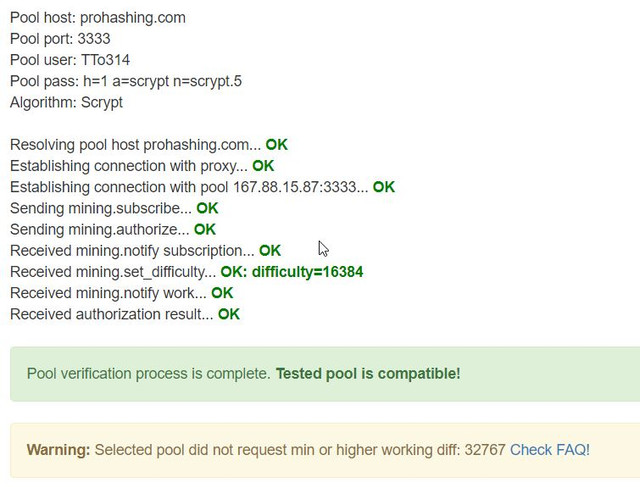The height and width of the screenshot is (487, 640).
Task: Open the Check FAQ! link
Action: pos(549,450)
